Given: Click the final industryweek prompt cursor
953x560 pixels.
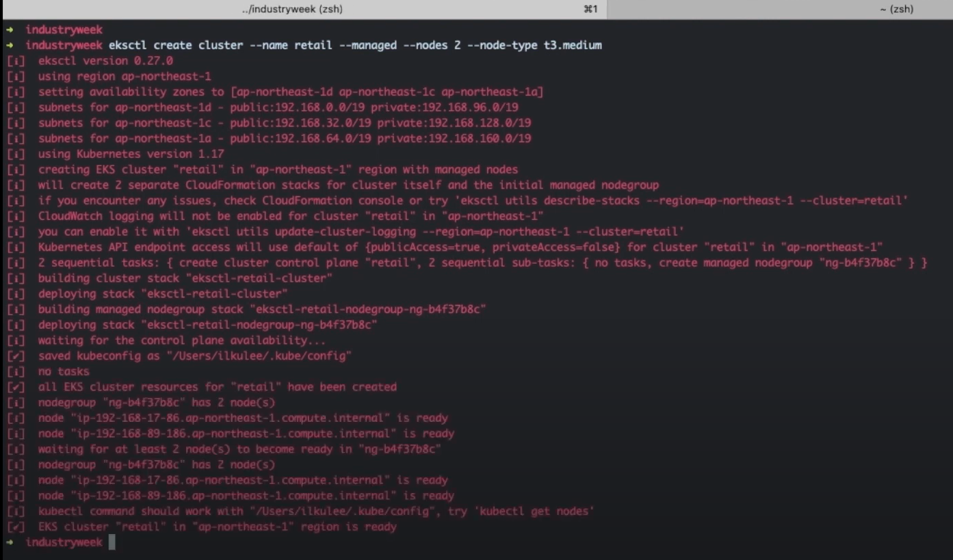Looking at the screenshot, I should click(x=112, y=542).
